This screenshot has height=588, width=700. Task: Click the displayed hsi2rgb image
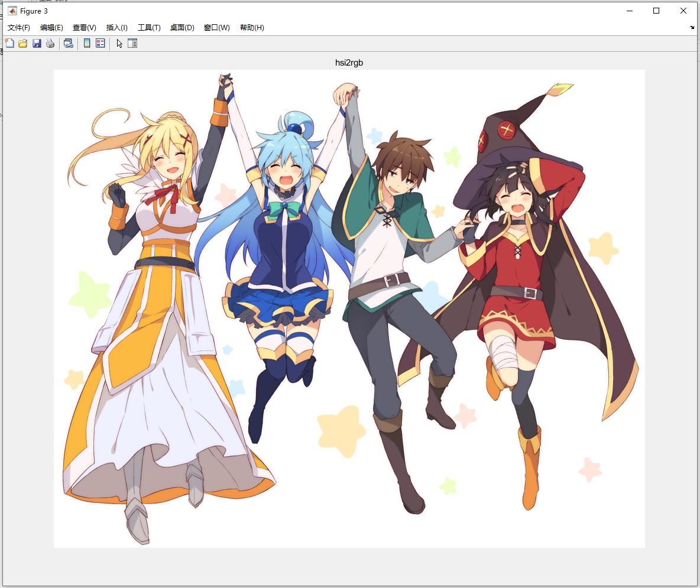(349, 308)
